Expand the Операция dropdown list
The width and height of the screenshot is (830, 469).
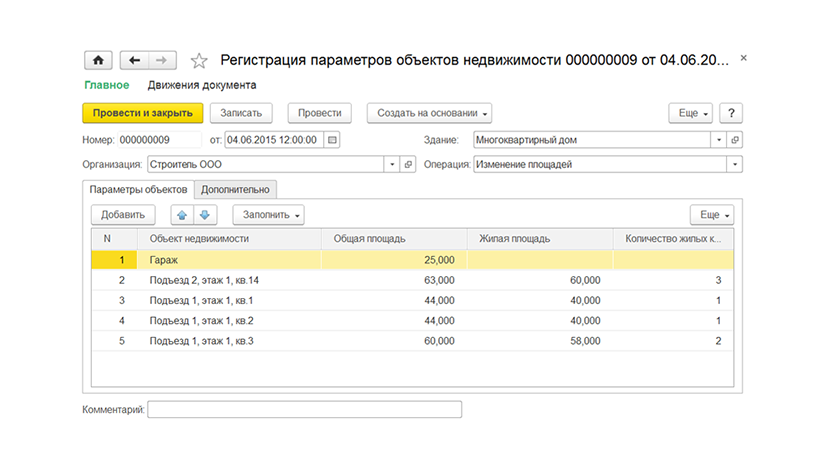pyautogui.click(x=735, y=164)
